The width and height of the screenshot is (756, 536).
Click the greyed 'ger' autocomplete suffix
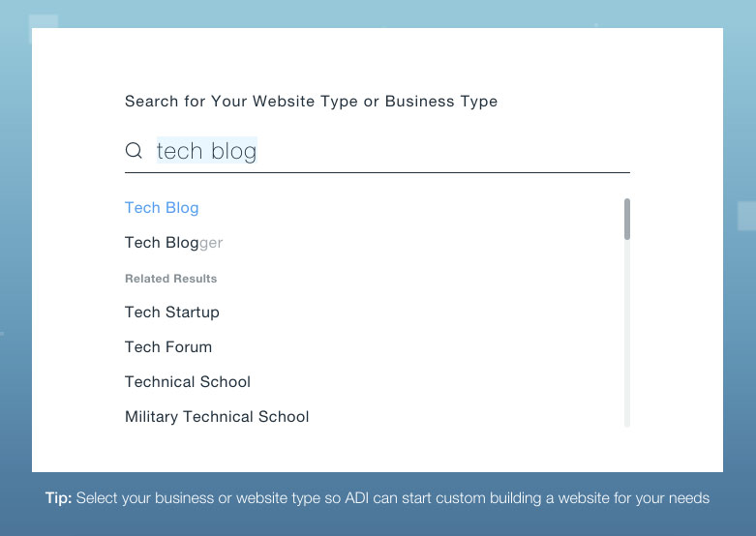point(211,243)
